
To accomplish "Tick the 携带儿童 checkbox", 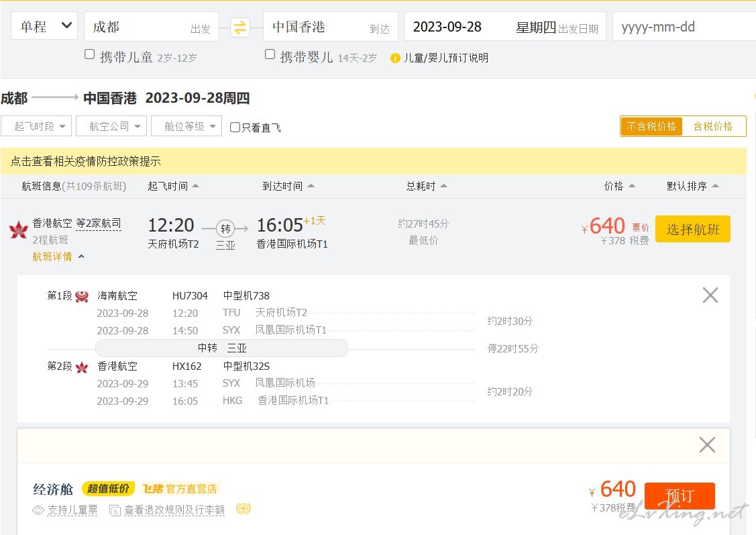I will click(90, 54).
